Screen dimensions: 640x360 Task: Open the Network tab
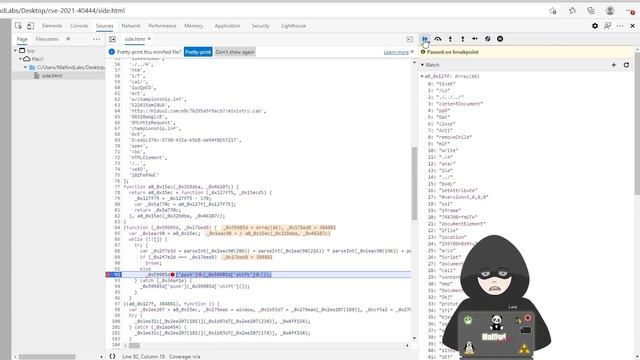tap(131, 26)
